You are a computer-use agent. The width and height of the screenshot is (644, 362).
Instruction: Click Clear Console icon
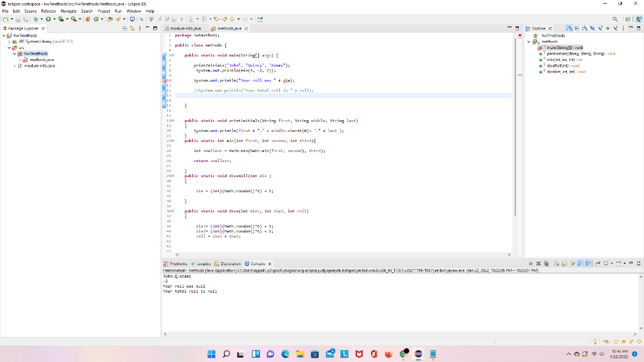click(x=557, y=263)
